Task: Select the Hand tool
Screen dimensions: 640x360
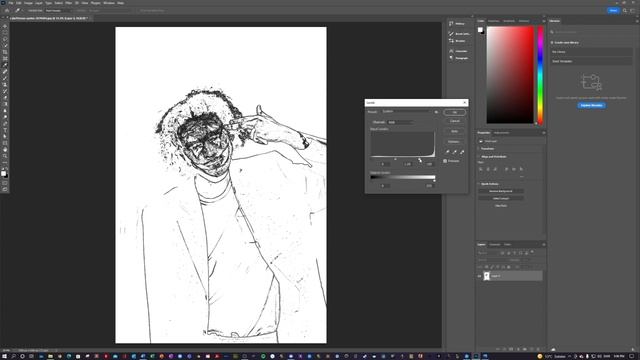Action: (x=5, y=149)
